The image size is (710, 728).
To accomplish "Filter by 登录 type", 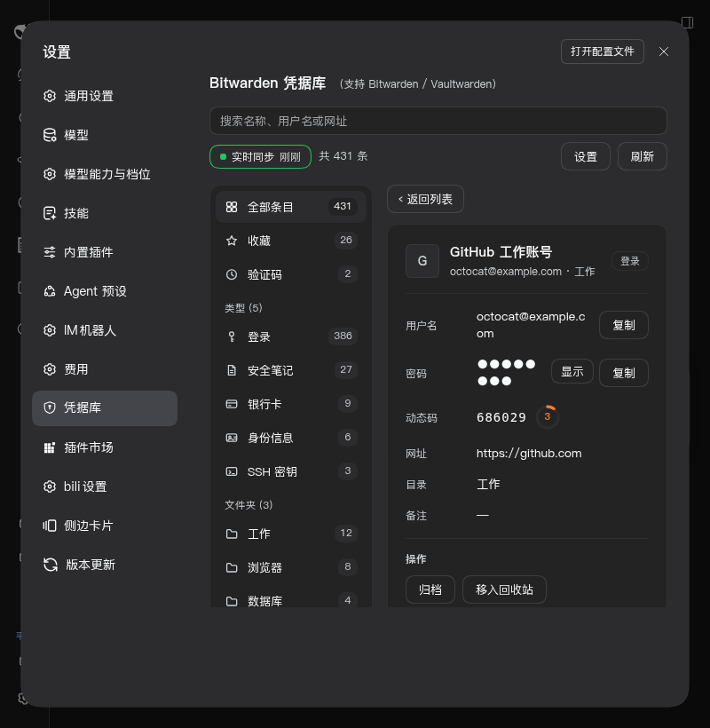I will (x=291, y=336).
